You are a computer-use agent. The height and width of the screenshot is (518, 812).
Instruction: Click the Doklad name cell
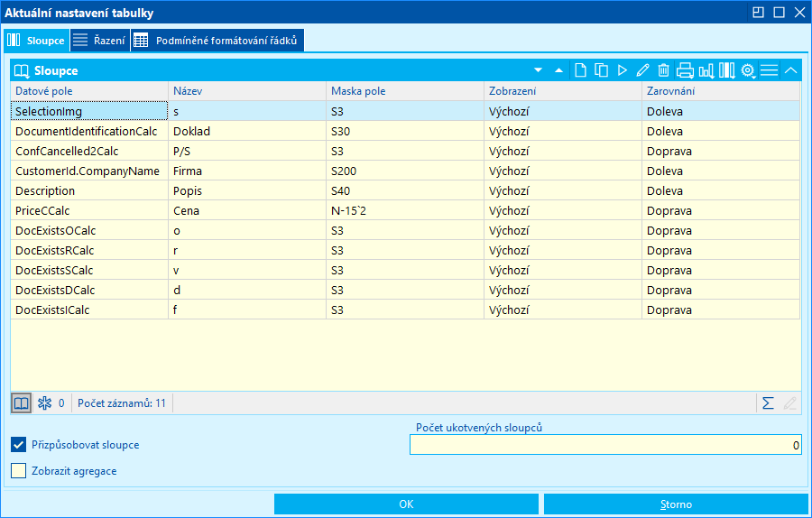(x=247, y=131)
